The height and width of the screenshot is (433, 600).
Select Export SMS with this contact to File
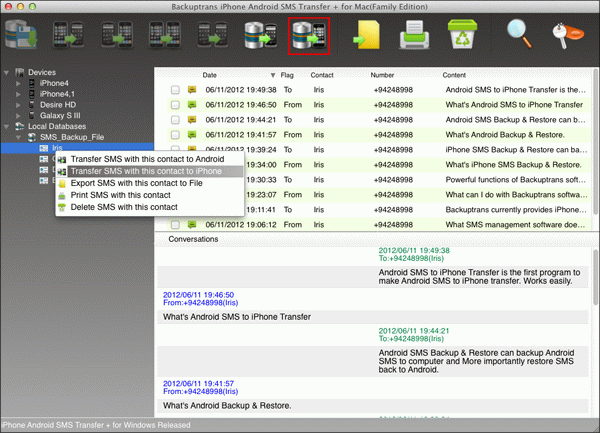137,183
